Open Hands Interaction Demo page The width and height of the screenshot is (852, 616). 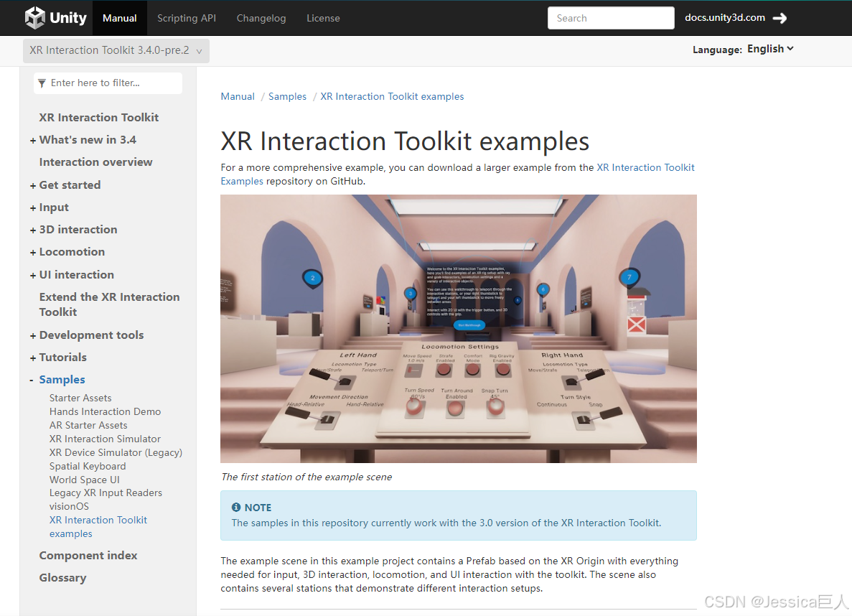(105, 411)
